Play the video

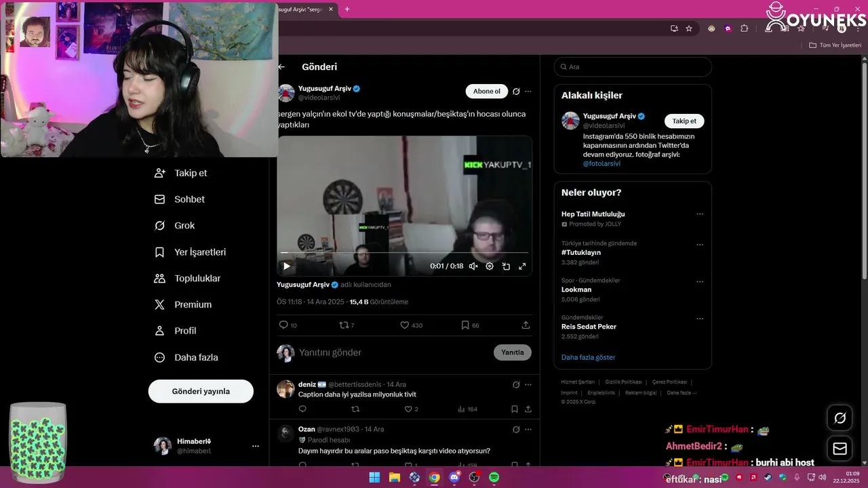[287, 266]
